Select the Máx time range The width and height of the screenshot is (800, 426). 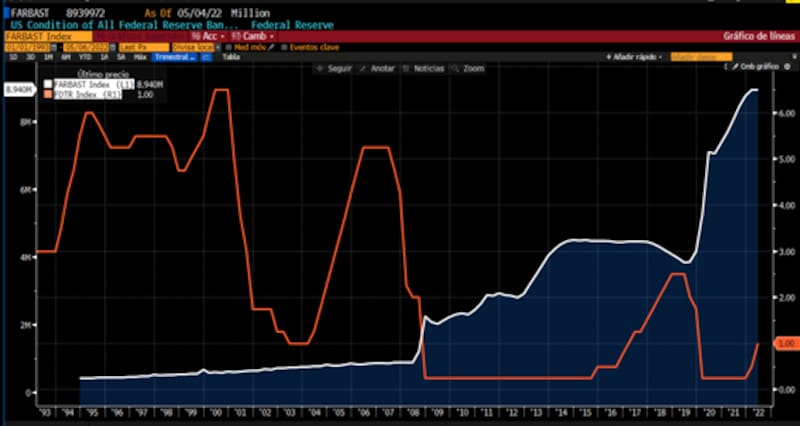[140, 58]
